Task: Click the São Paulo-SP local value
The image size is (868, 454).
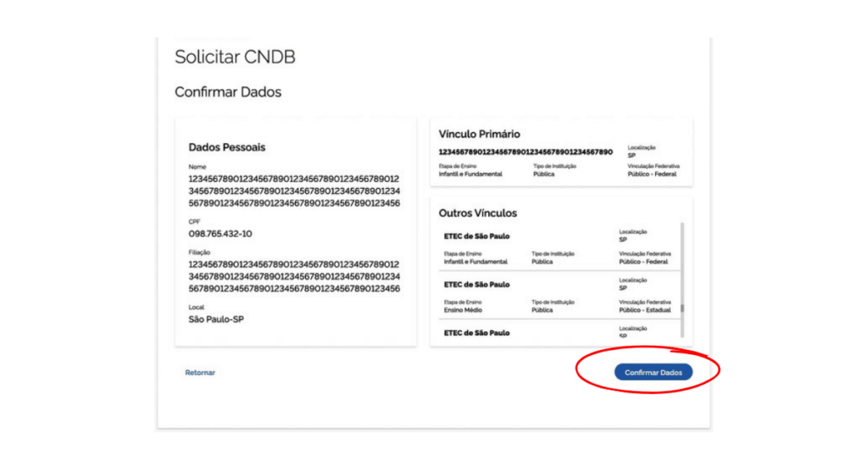Action: [216, 319]
